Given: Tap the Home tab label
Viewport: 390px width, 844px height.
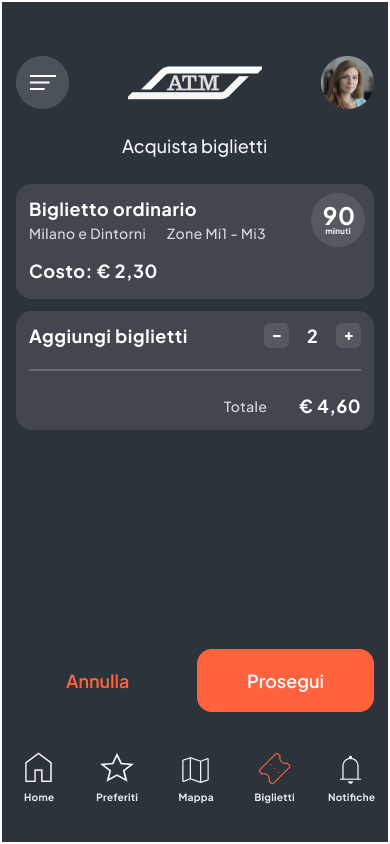Looking at the screenshot, I should (39, 798).
